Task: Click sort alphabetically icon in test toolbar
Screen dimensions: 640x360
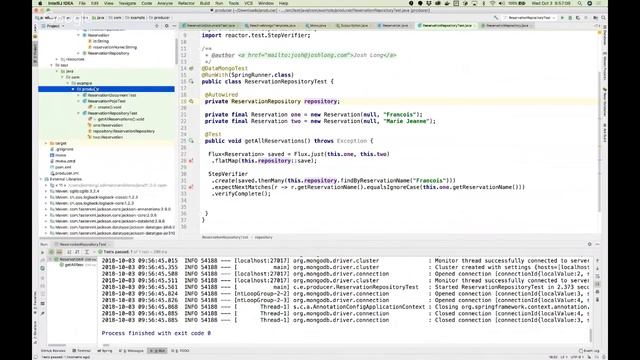Action: pos(69,252)
